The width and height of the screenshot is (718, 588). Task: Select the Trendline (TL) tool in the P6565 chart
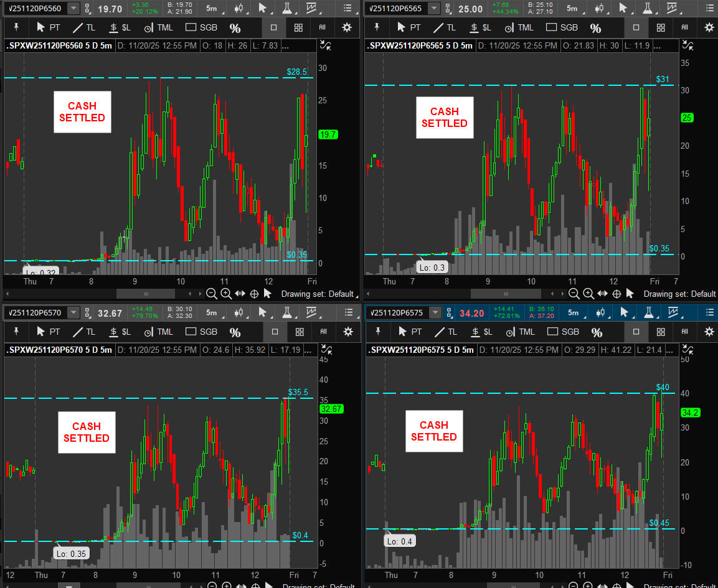pos(445,27)
